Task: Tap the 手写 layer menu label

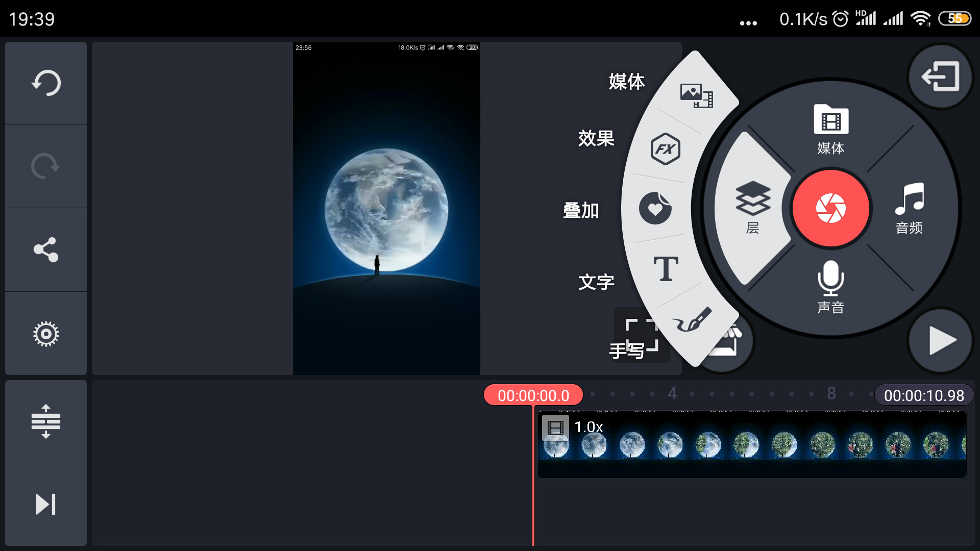Action: pos(627,350)
